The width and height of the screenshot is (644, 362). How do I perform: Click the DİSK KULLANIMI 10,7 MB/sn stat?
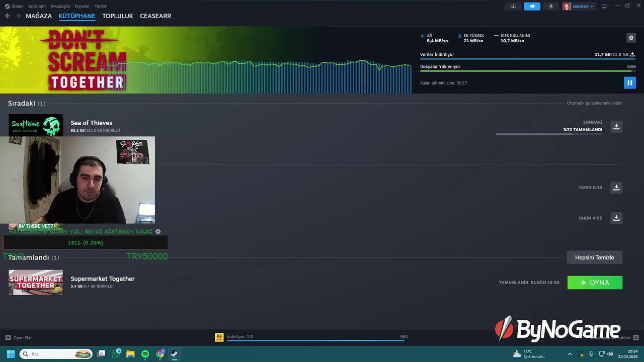pos(512,38)
